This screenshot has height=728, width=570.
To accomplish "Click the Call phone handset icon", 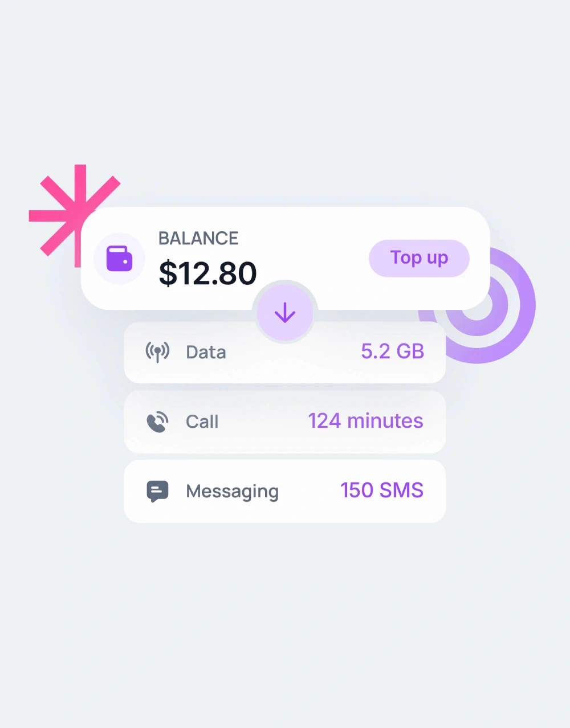I will [x=157, y=422].
